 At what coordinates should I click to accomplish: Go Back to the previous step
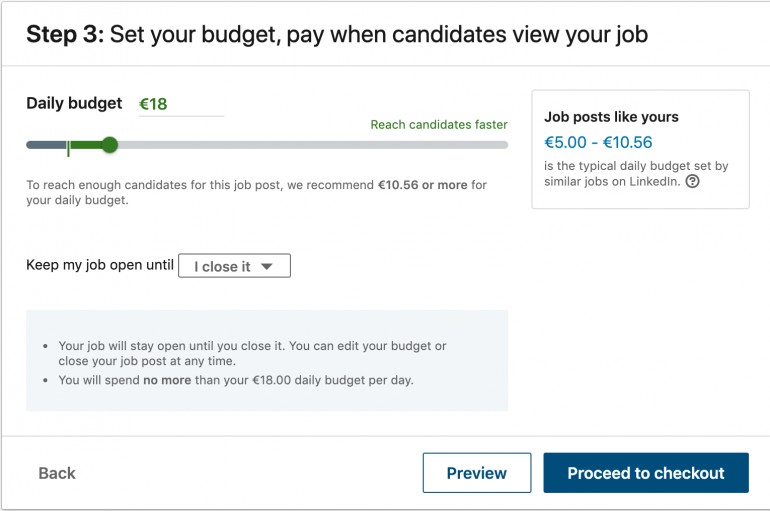coord(57,473)
